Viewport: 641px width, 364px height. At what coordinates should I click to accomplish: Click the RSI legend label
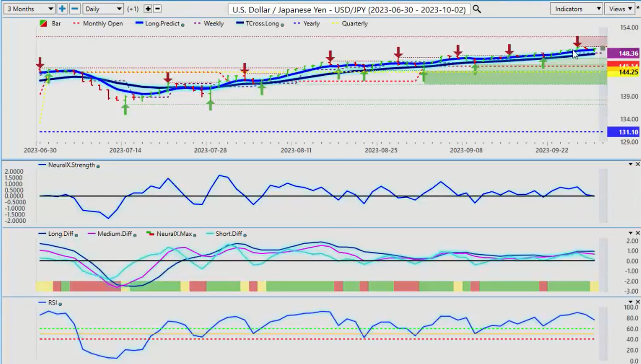(x=53, y=303)
